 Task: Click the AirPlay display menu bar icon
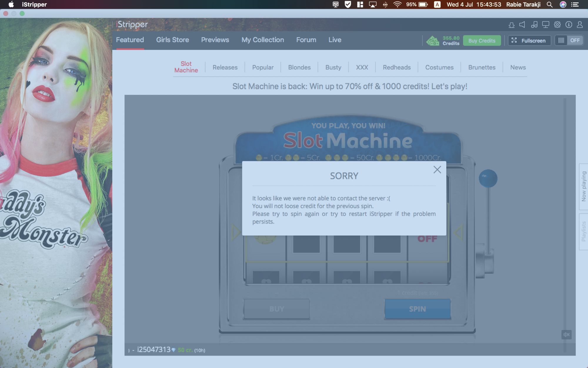point(372,4)
